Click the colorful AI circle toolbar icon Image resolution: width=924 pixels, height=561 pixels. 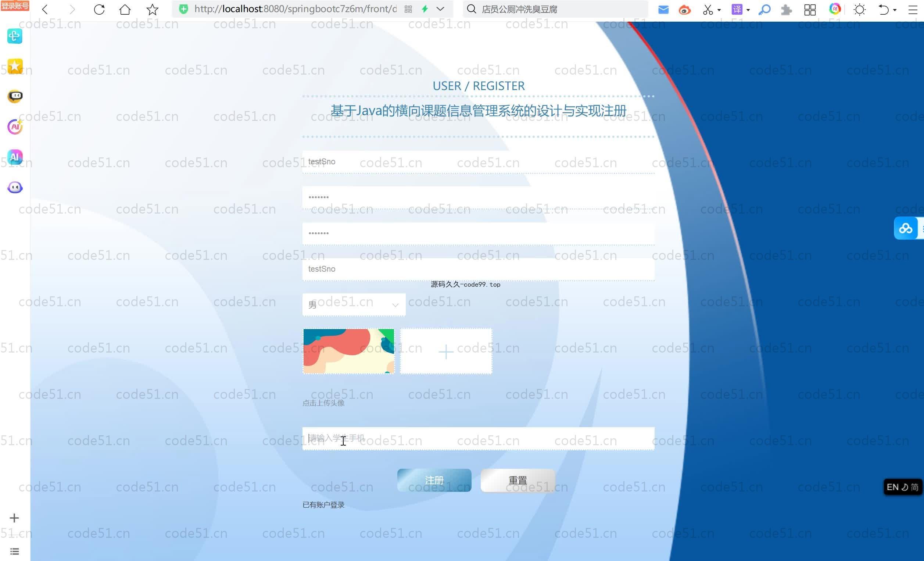(x=835, y=8)
